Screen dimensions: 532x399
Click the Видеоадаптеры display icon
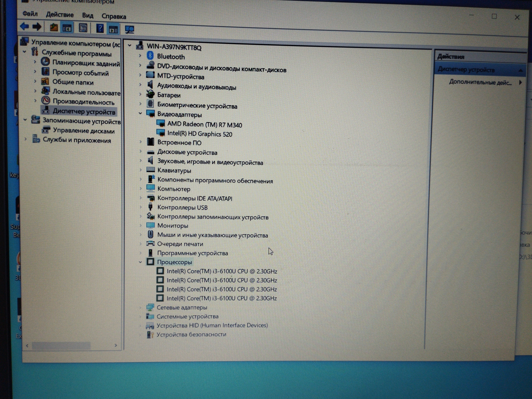pyautogui.click(x=150, y=113)
